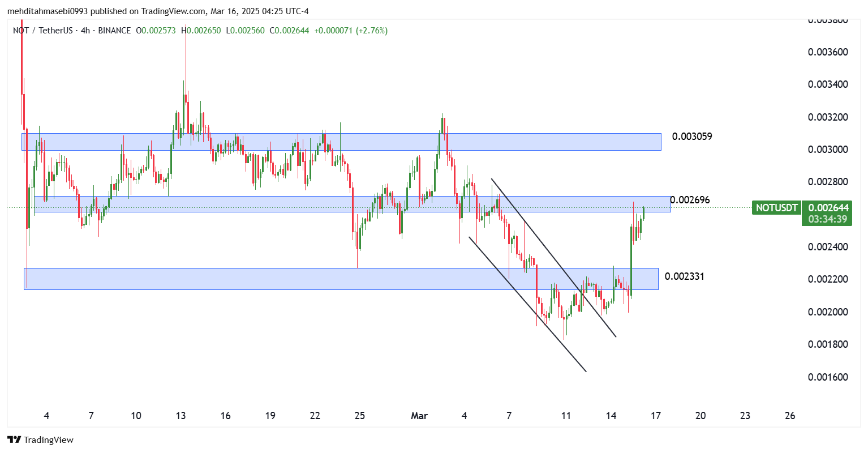Click the low value L0.002560

pos(245,31)
